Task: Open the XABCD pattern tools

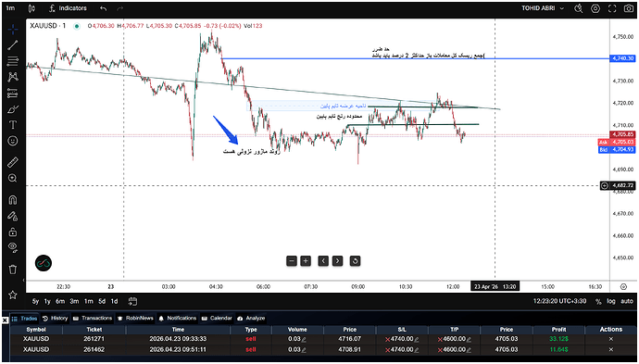Action: [13, 77]
